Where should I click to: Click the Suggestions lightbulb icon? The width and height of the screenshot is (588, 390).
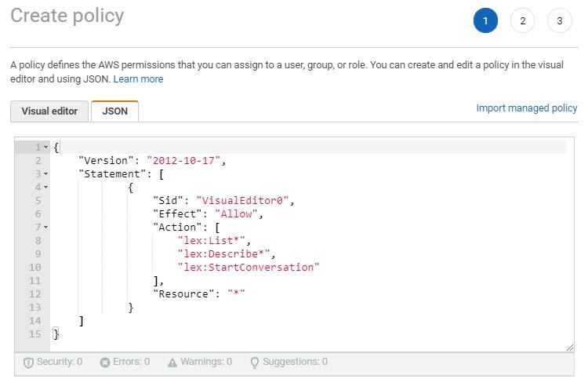tap(254, 363)
